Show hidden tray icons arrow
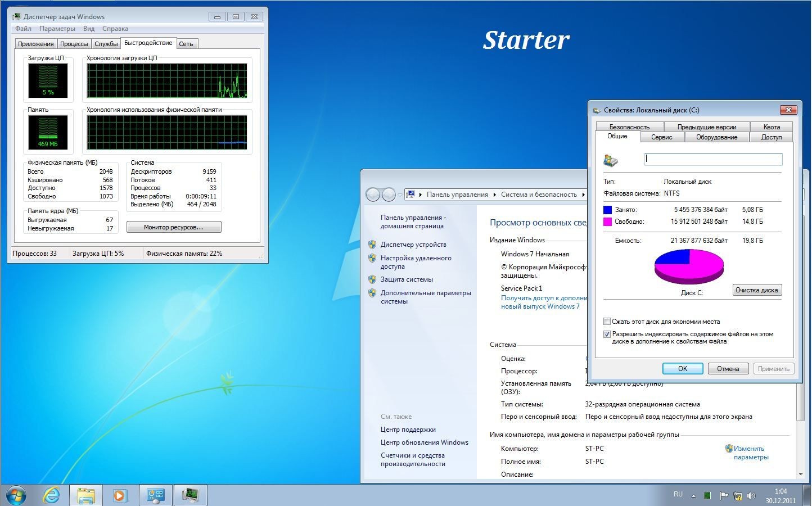 [693, 496]
